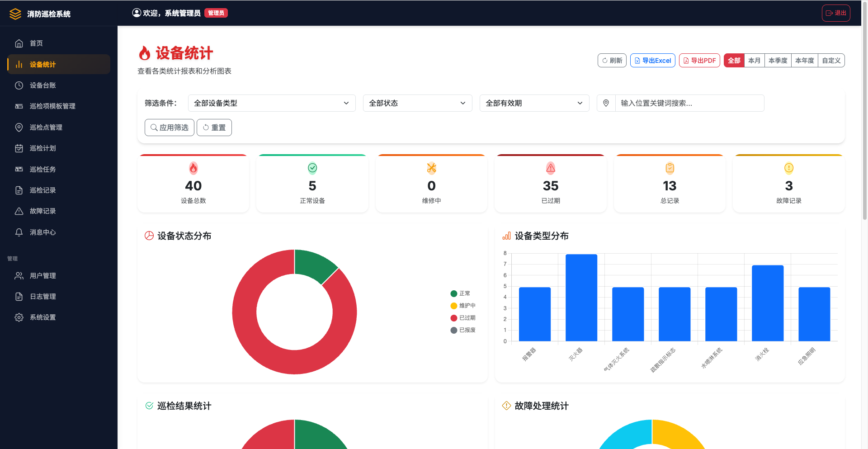Viewport: 868px width, 449px height.
Task: Click the user avatar icon in header
Action: (x=137, y=13)
